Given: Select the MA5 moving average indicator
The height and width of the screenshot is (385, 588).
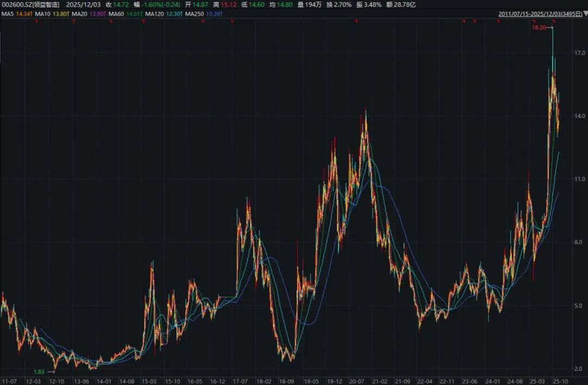Looking at the screenshot, I should (x=17, y=13).
